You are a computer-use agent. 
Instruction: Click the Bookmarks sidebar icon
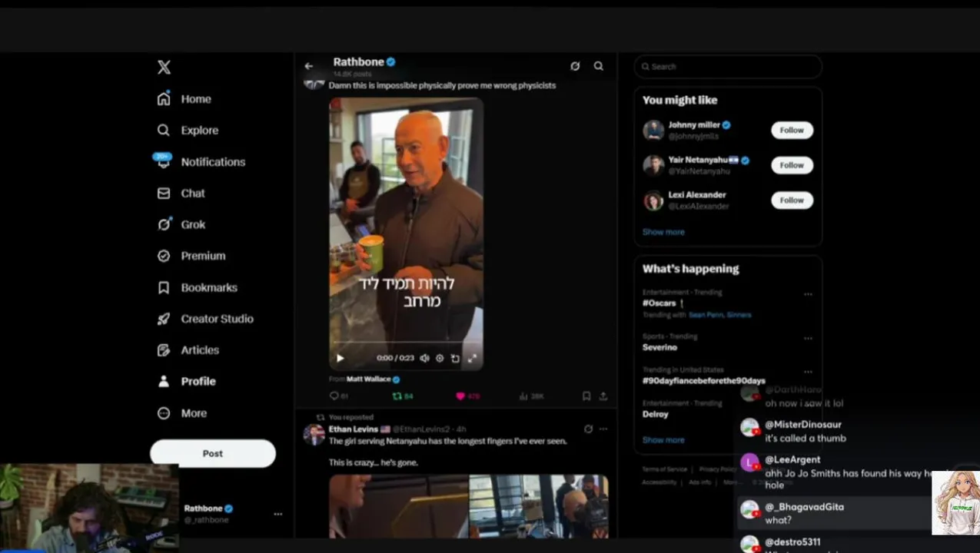click(x=164, y=287)
